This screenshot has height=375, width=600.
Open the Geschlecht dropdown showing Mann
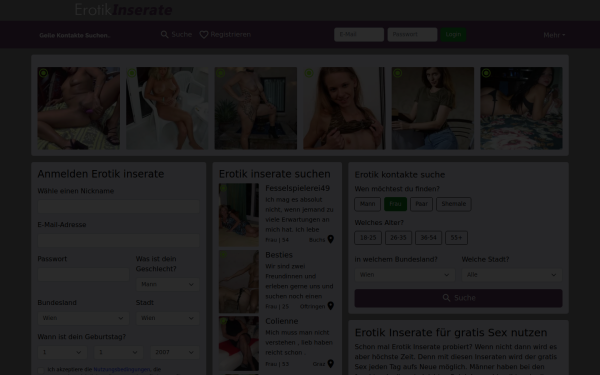coord(168,284)
